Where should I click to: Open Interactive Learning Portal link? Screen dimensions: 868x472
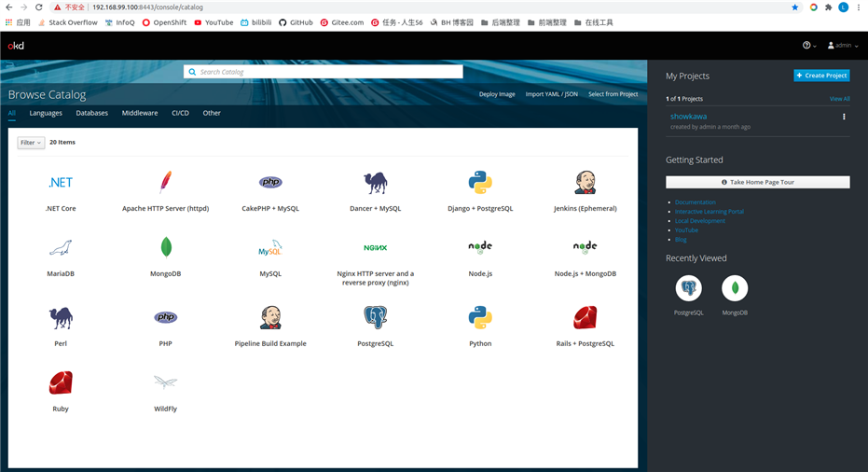pos(710,212)
